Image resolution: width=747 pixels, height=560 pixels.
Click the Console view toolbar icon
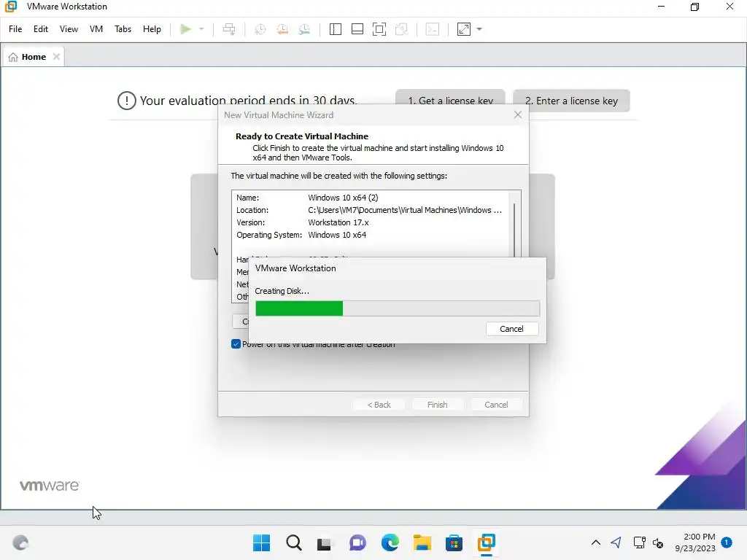pyautogui.click(x=433, y=29)
